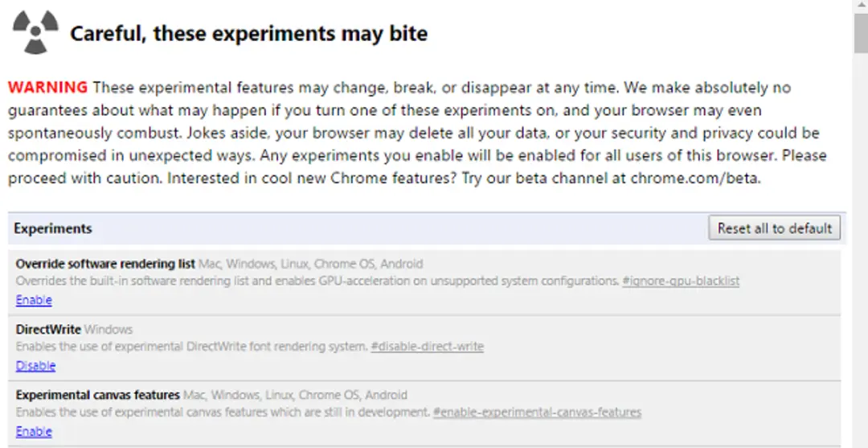868x448 pixels.
Task: Click the DirectWrite font rendering description text
Action: tap(191, 347)
